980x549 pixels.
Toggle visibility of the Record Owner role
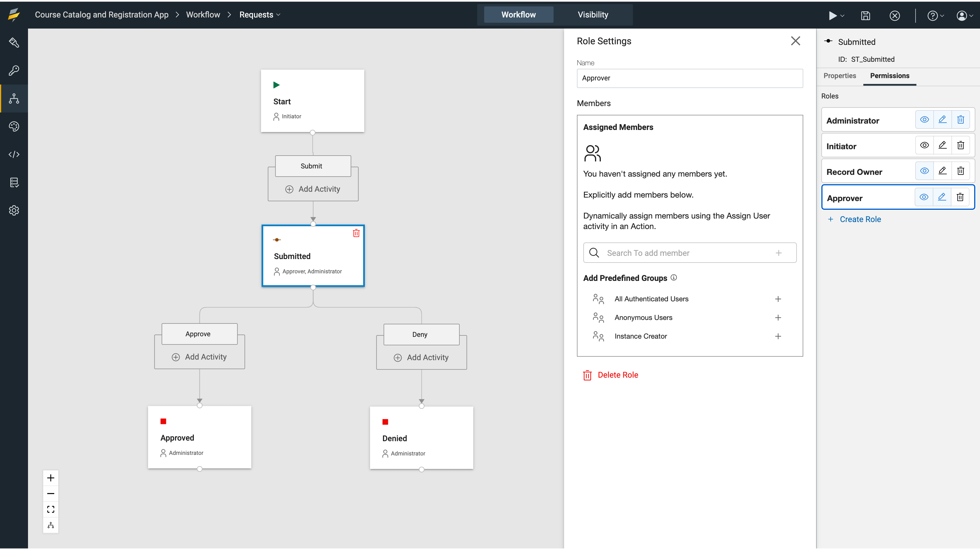(925, 171)
